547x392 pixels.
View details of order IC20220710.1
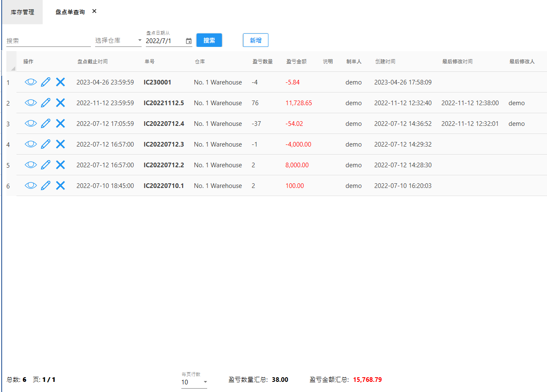click(30, 185)
